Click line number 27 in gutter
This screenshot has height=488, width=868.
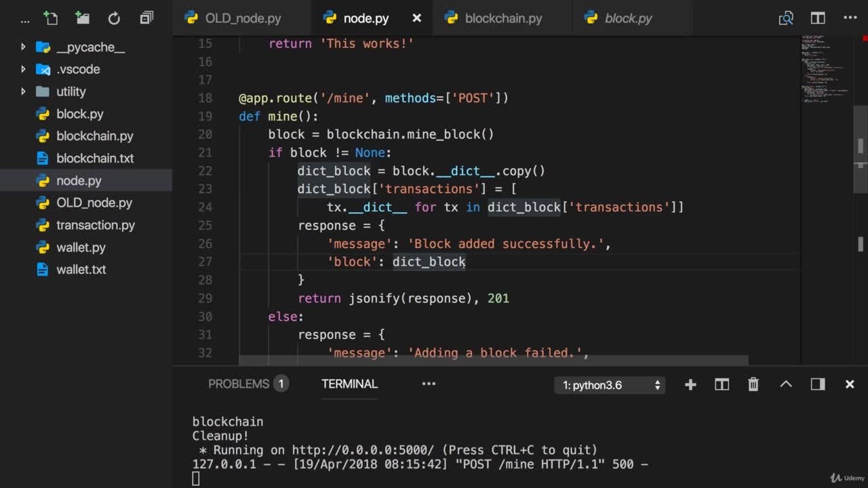pyautogui.click(x=205, y=262)
